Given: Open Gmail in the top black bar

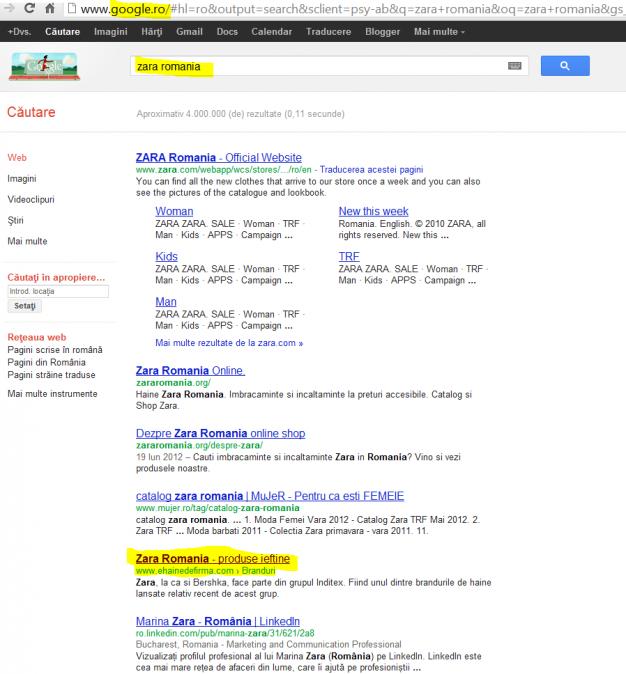Looking at the screenshot, I should (189, 32).
